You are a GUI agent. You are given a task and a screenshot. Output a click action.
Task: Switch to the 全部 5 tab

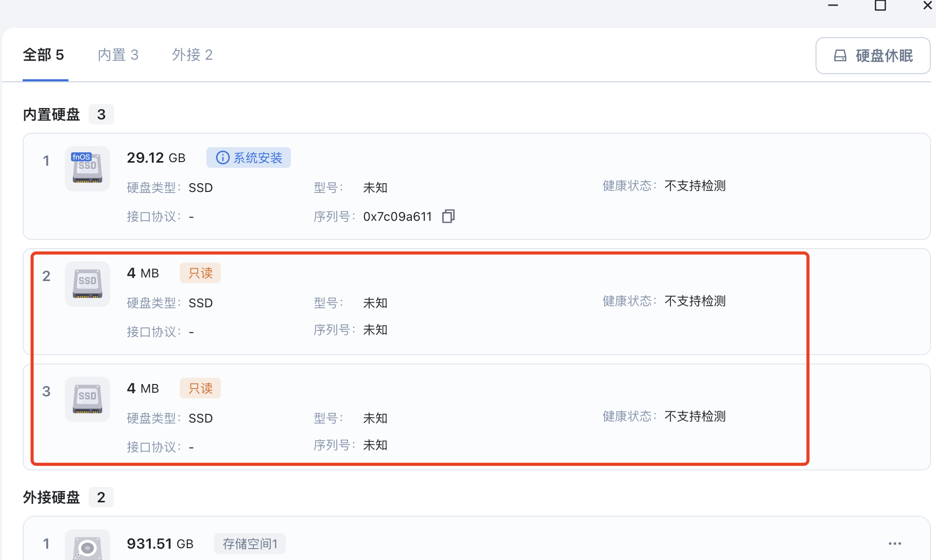pos(43,55)
